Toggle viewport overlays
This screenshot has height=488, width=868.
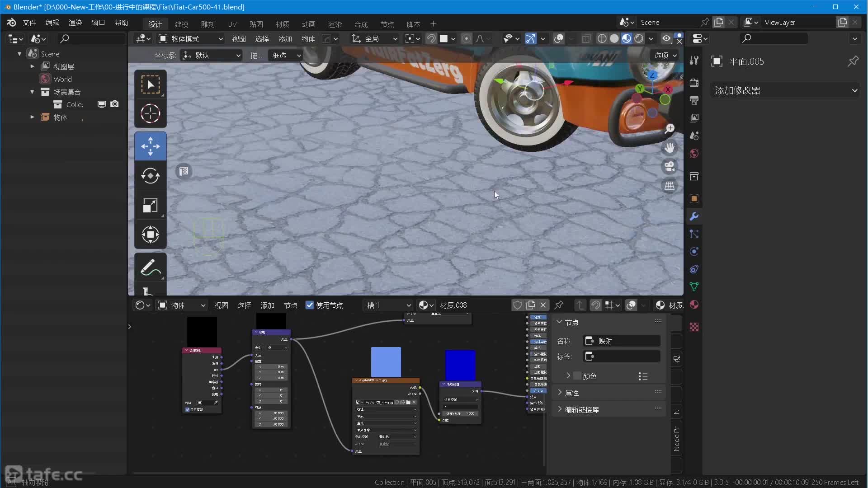pos(559,39)
